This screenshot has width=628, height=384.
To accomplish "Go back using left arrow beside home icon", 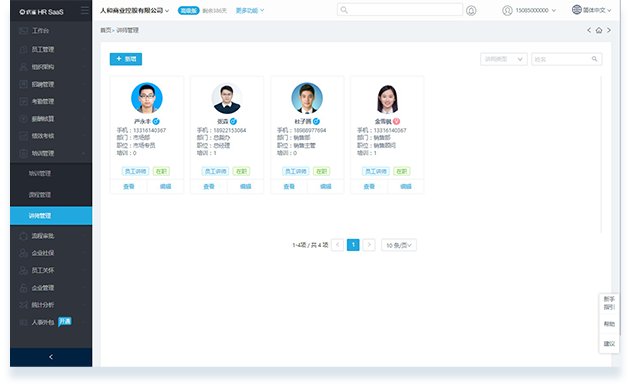I will (x=589, y=30).
